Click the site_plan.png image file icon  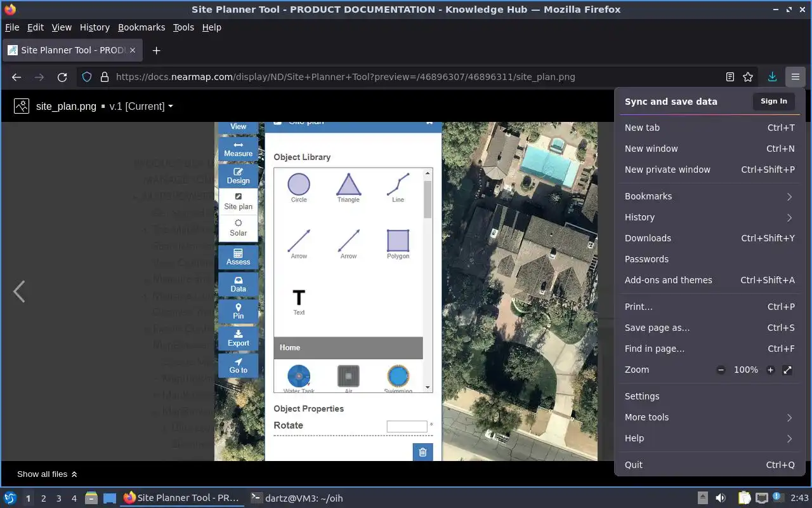[22, 106]
